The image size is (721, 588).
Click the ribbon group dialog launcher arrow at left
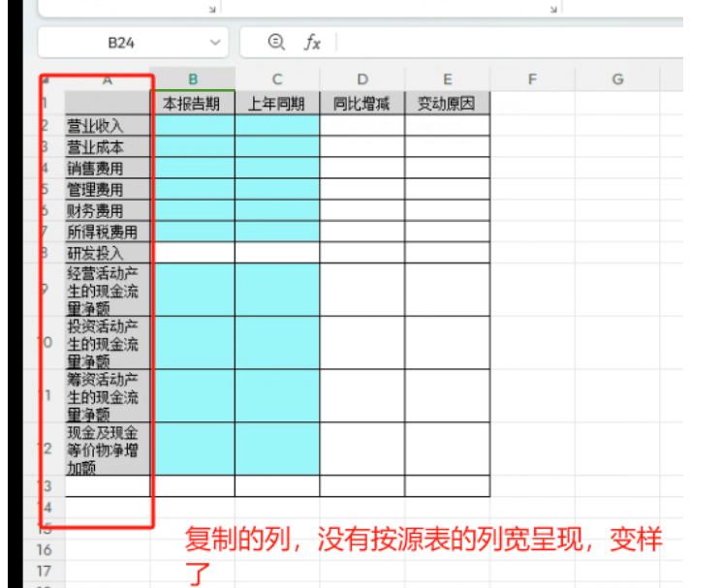(212, 9)
